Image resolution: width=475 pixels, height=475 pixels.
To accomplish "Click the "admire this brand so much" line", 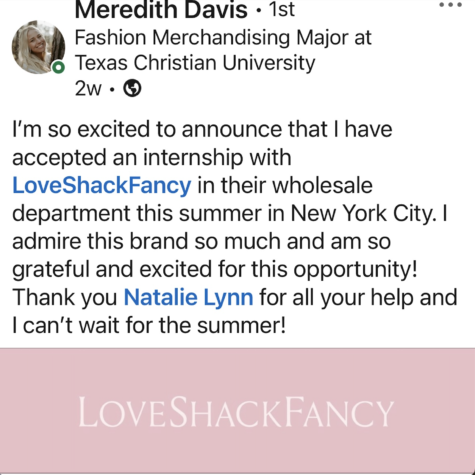I will (201, 241).
